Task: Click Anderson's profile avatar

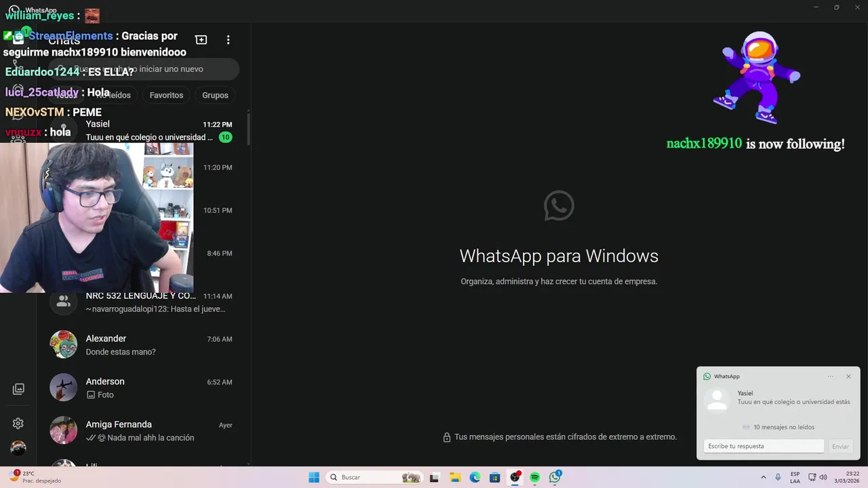Action: click(x=63, y=388)
